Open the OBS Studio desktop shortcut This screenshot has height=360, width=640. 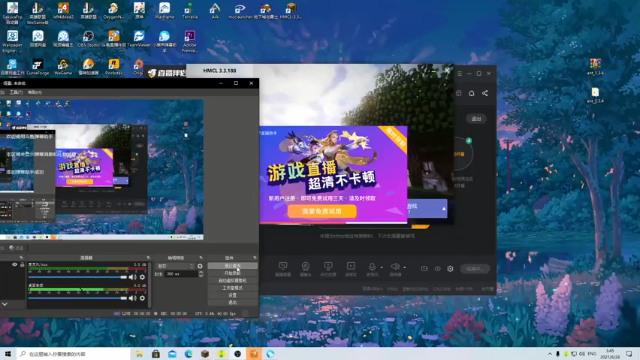88,39
